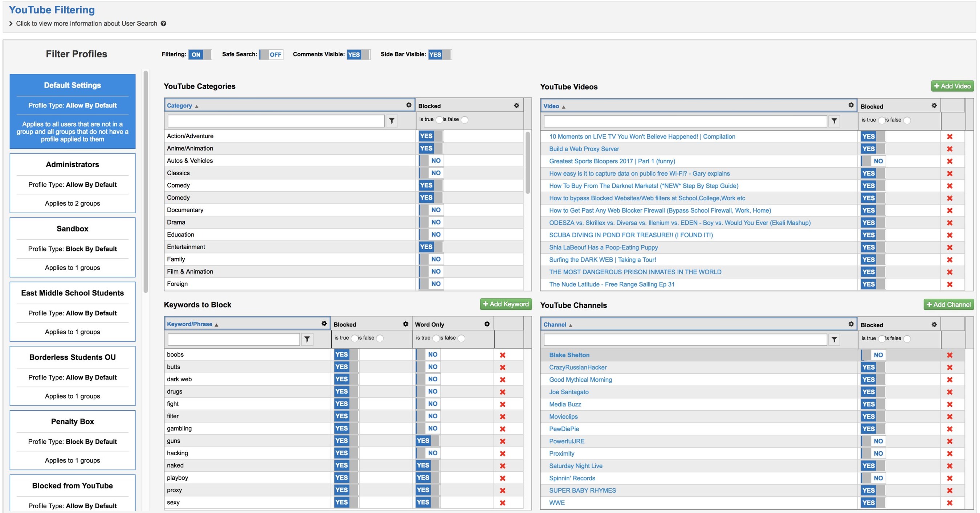Toggle the Blocked switch for the Documentary category
This screenshot has width=980, height=513.
pos(431,210)
